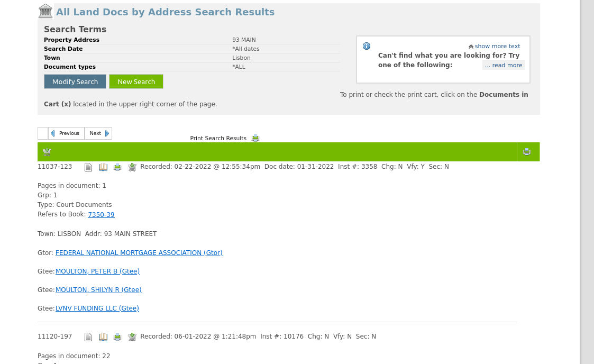
Task: Click the record number 11037-123
Action: click(54, 167)
